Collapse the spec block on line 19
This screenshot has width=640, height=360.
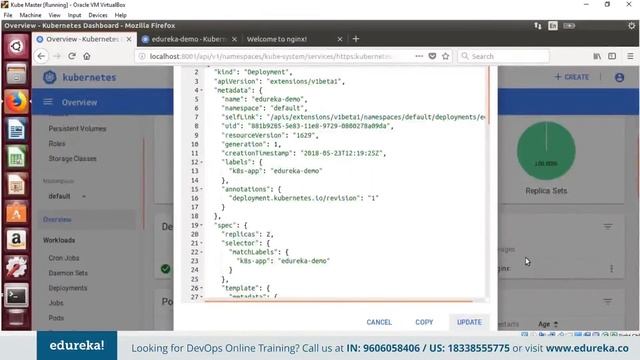pyautogui.click(x=202, y=225)
